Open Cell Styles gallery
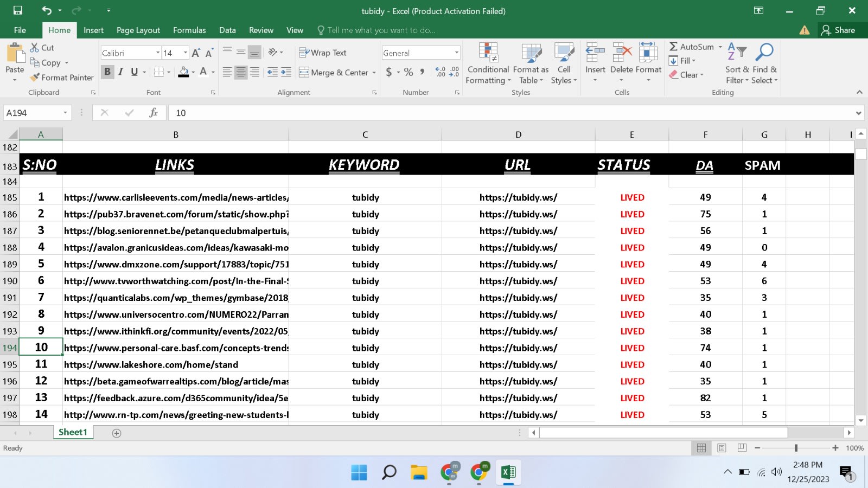Screen dimensions: 868x488 click(564, 63)
